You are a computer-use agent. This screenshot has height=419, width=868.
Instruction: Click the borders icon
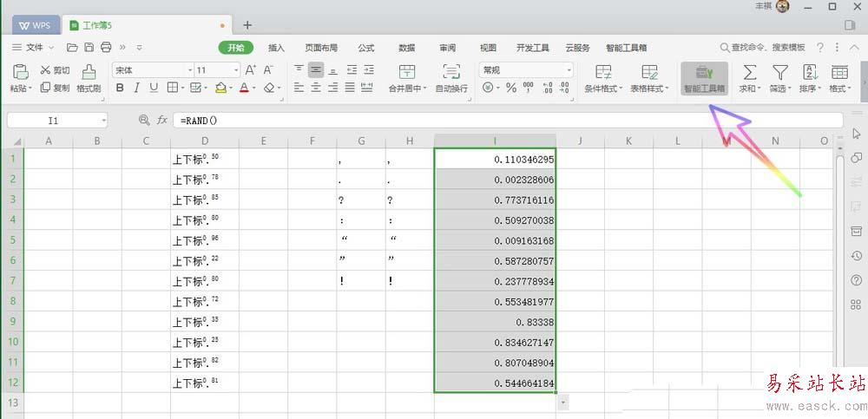pyautogui.click(x=172, y=88)
